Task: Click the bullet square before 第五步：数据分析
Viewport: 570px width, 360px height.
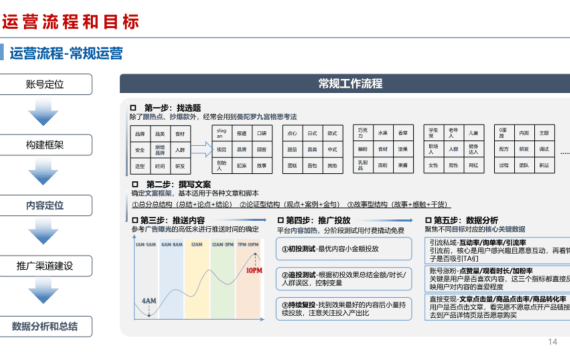Action: pos(428,220)
